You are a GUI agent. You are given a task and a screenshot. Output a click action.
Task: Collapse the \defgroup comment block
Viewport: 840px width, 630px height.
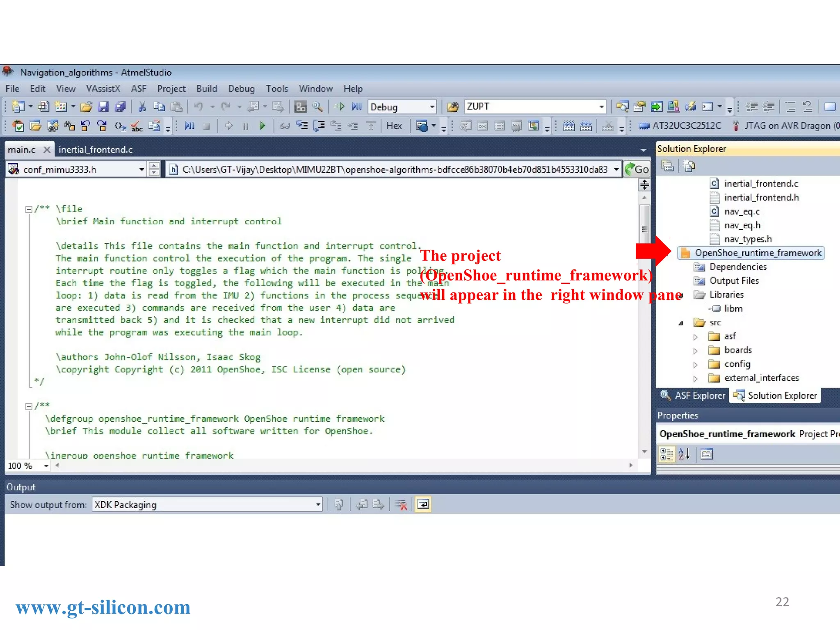[29, 406]
